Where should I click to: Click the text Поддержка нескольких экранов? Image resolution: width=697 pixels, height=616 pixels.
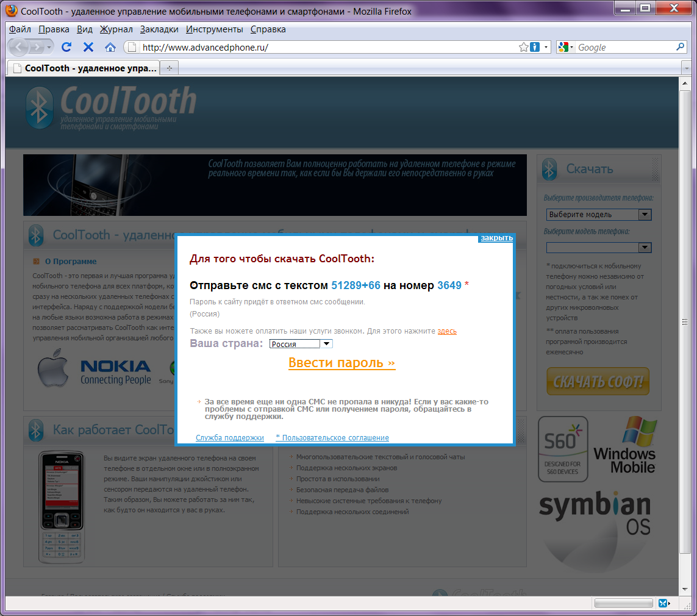(347, 468)
